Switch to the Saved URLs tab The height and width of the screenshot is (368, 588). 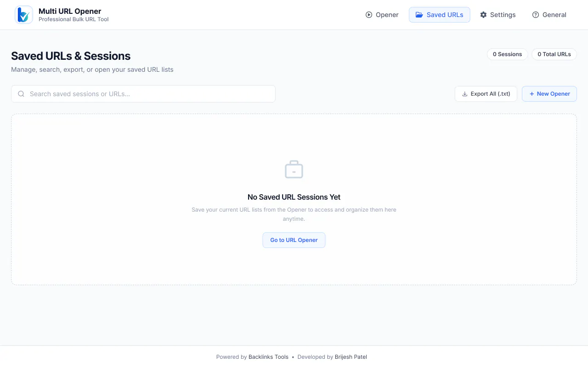point(440,15)
